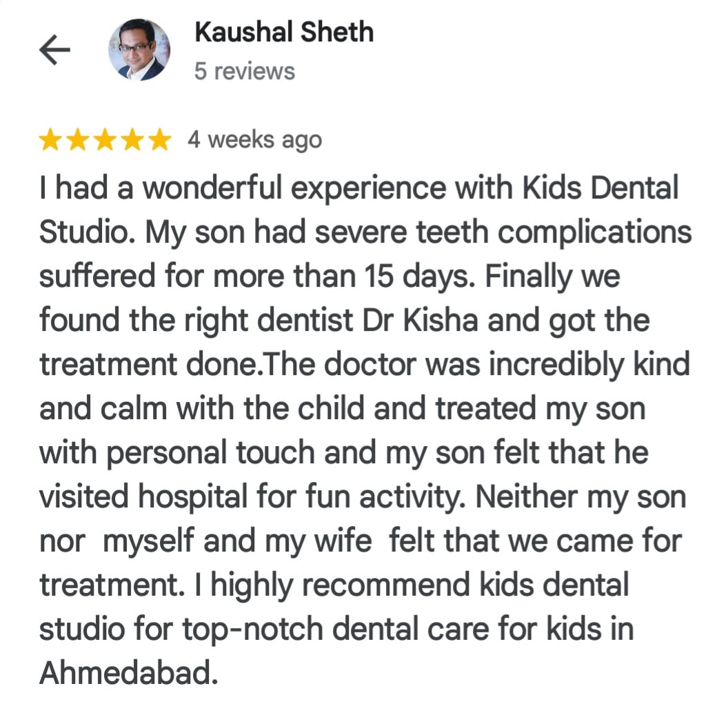Viewport: 728px width, 706px height.
Task: Click the first yellow rating star
Action: click(x=50, y=140)
